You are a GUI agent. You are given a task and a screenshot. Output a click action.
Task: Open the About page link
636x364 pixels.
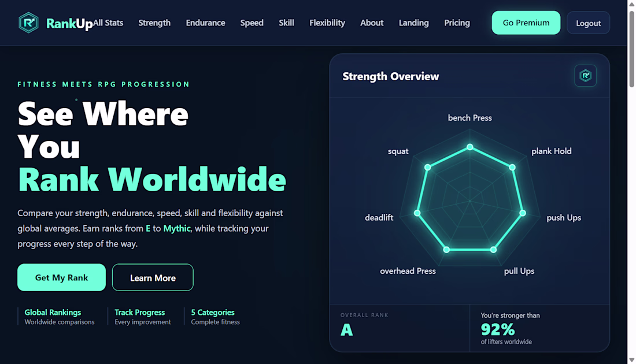click(x=372, y=23)
